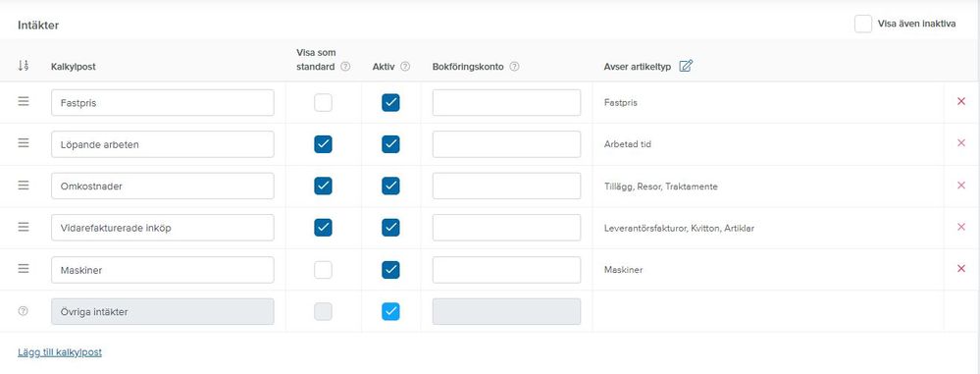The height and width of the screenshot is (374, 980).
Task: Edit article types with pencil icon
Action: pyautogui.click(x=686, y=66)
